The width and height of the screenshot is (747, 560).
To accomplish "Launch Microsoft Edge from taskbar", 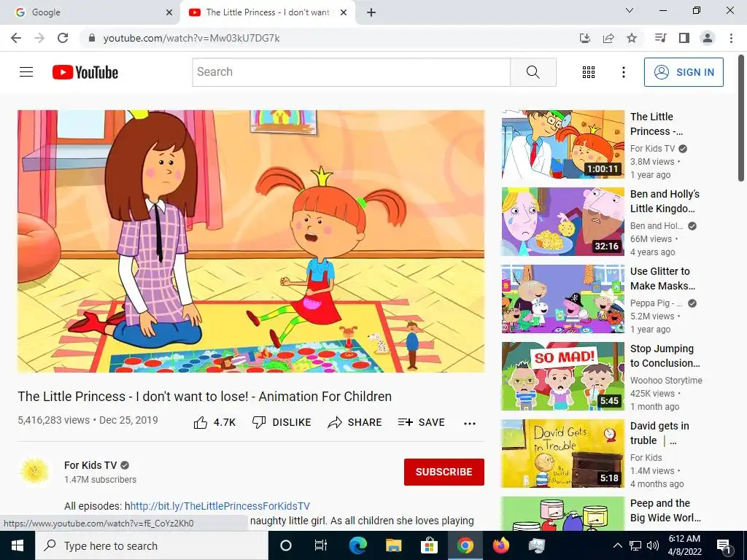I will [357, 545].
